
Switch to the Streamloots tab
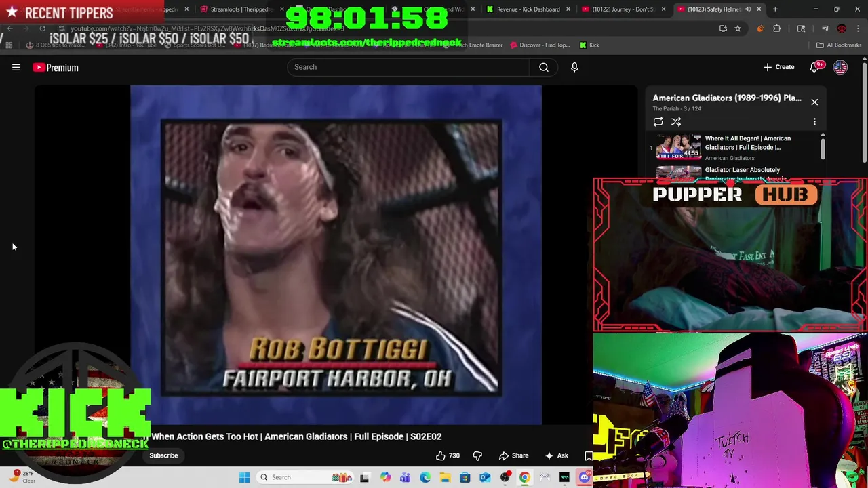(x=241, y=9)
